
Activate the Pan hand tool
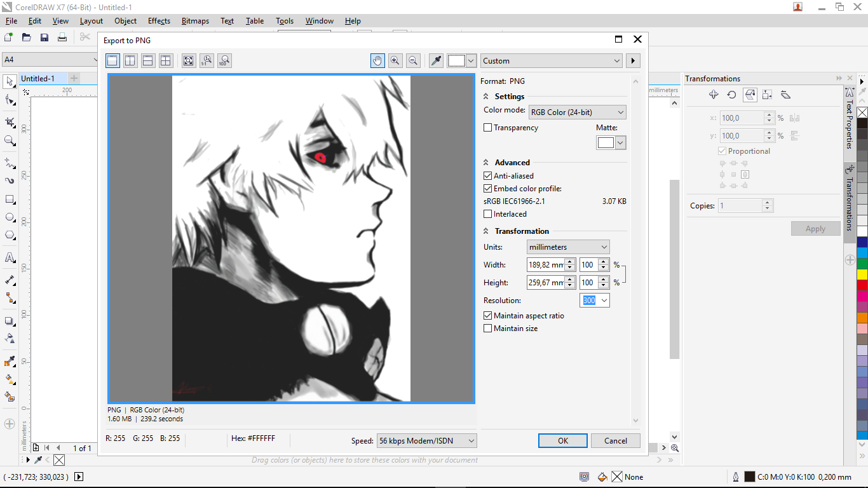[377, 60]
